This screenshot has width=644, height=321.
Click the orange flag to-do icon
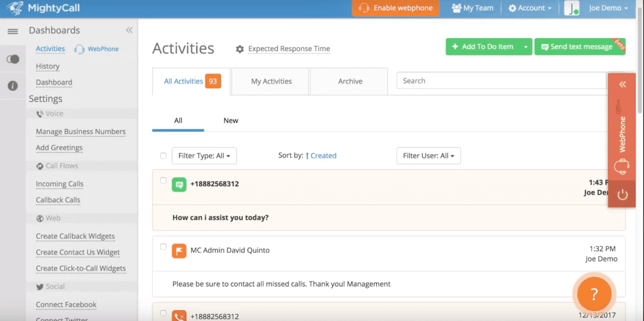[x=179, y=251]
